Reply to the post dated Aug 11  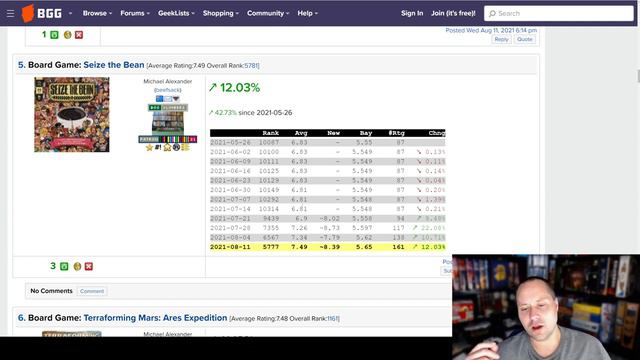coord(501,39)
